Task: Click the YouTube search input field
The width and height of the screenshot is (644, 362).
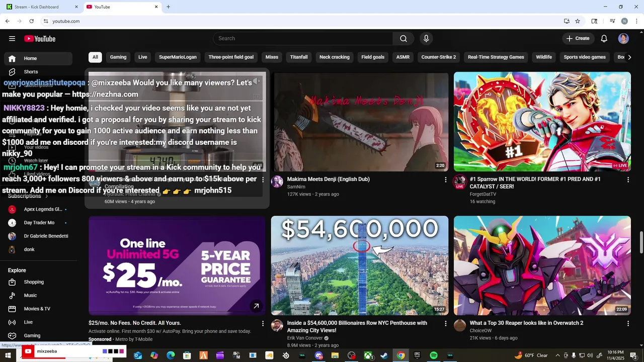Action: [303, 39]
